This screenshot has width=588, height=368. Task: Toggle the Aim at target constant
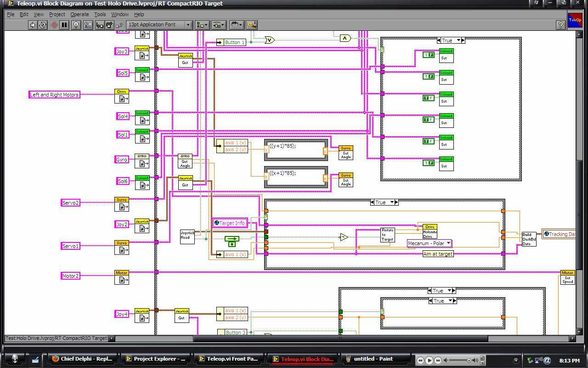click(438, 254)
